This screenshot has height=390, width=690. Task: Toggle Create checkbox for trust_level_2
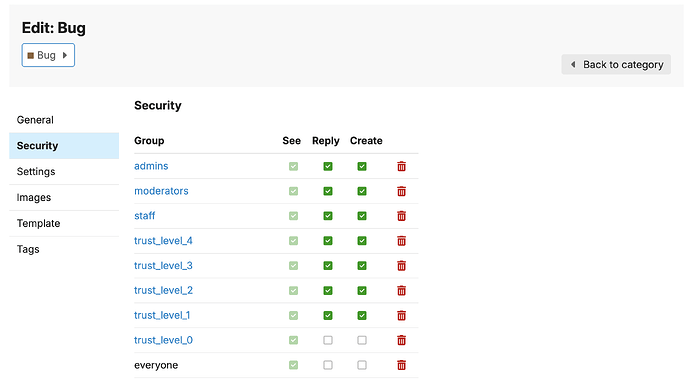(362, 291)
